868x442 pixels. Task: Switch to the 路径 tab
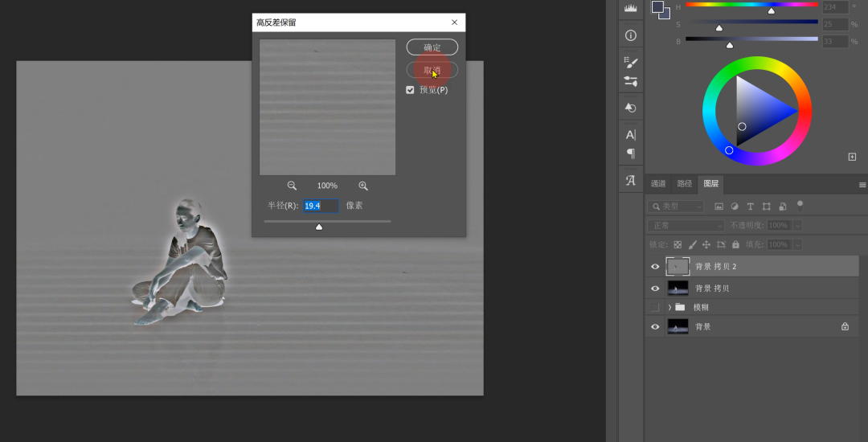684,184
